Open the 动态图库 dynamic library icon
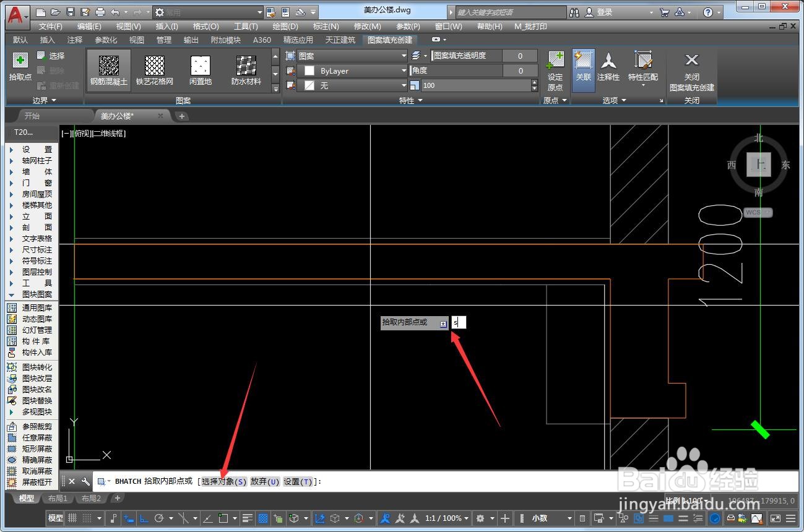This screenshot has height=532, width=804. (x=12, y=319)
